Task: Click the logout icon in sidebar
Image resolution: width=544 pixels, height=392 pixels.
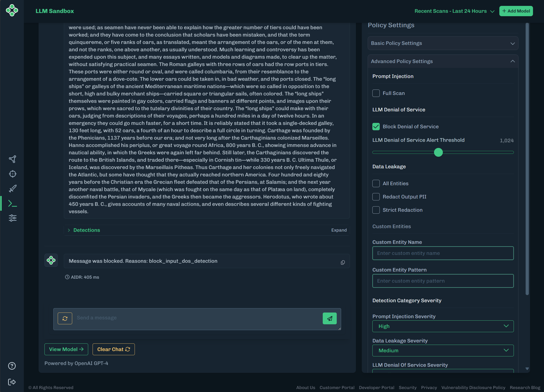Action: coord(12,382)
